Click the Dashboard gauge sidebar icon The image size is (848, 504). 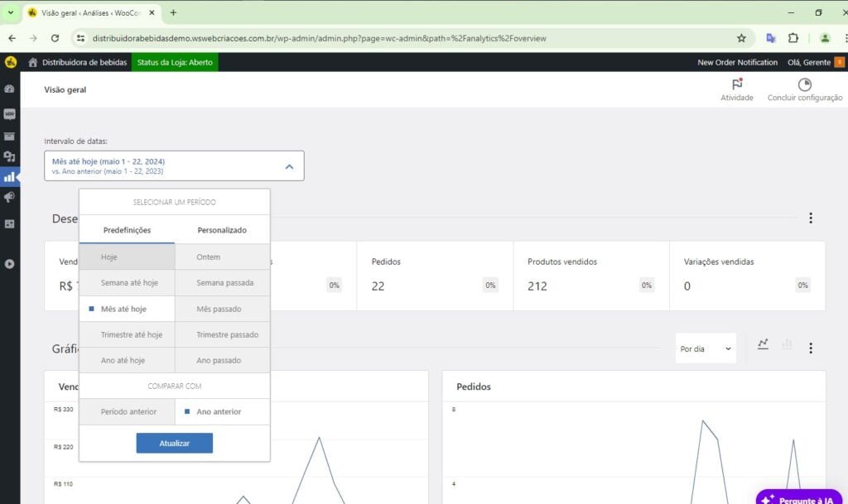tap(10, 89)
